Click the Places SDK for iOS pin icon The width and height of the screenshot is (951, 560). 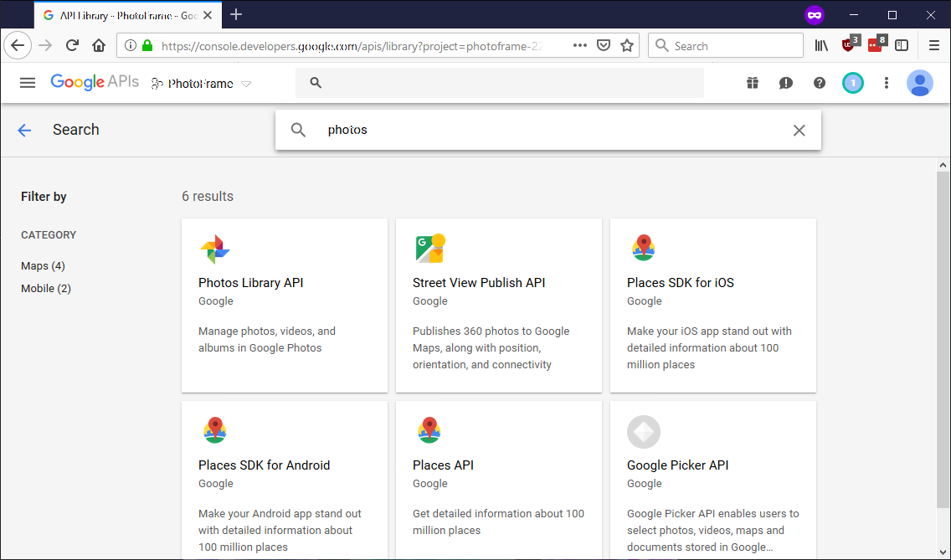[644, 248]
